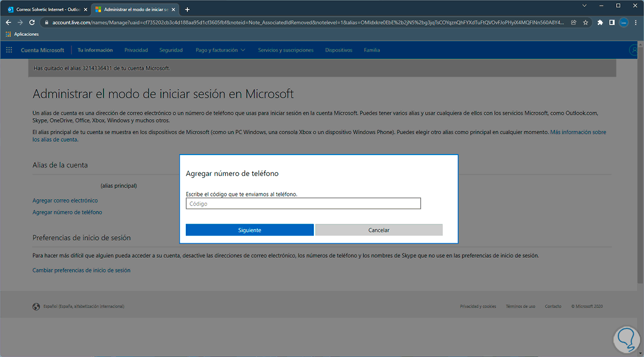Click the Agregar número de teléfono dialog title
This screenshot has width=644, height=357.
click(232, 173)
